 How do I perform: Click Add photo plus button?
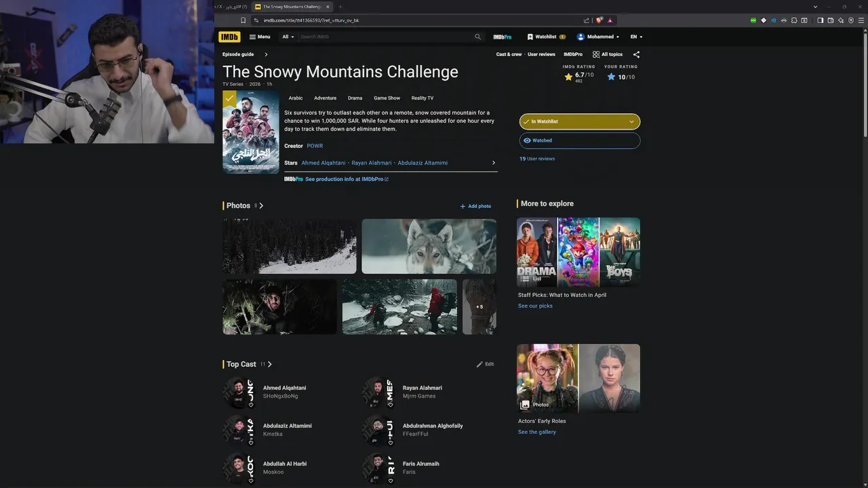pos(475,206)
